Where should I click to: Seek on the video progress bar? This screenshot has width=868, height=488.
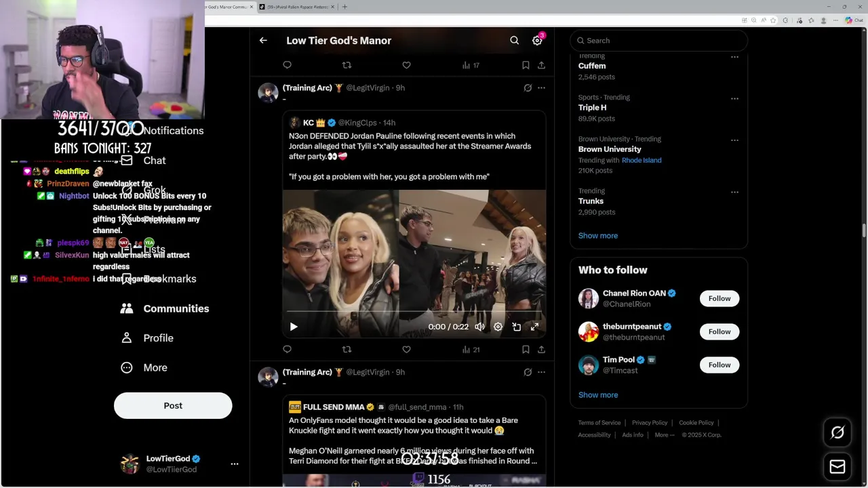[414, 312]
